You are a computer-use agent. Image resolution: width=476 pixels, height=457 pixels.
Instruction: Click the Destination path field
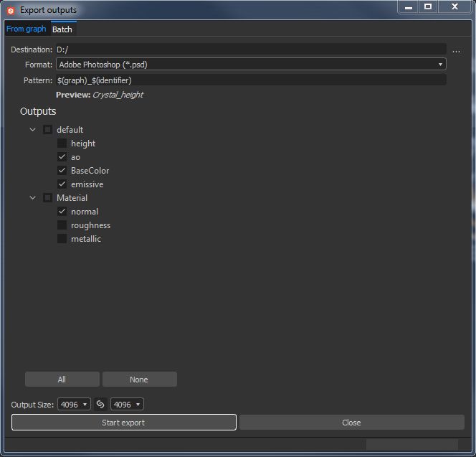pos(251,50)
